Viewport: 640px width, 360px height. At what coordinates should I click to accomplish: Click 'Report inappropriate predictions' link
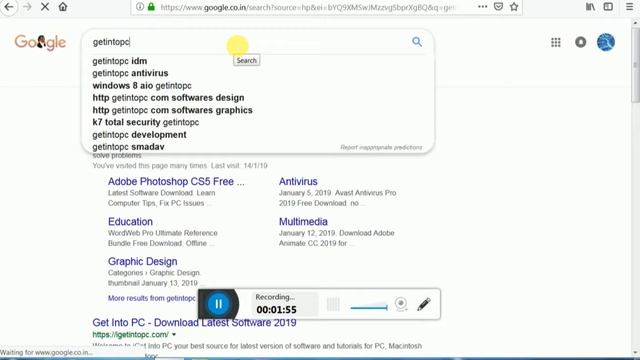381,147
